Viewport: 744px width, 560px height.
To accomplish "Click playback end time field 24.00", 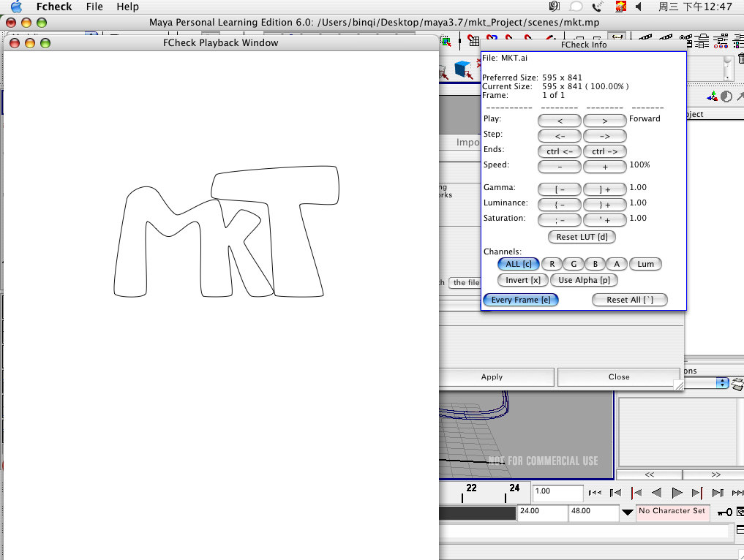I will (542, 512).
